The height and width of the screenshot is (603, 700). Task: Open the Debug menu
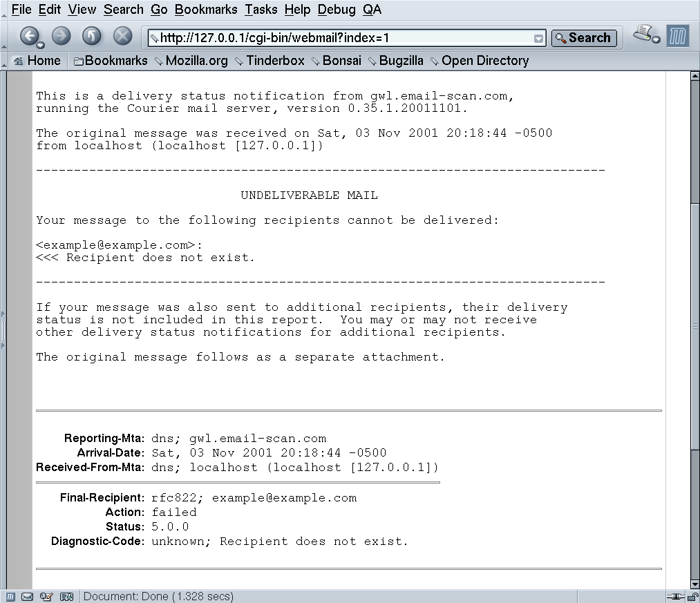(x=337, y=10)
